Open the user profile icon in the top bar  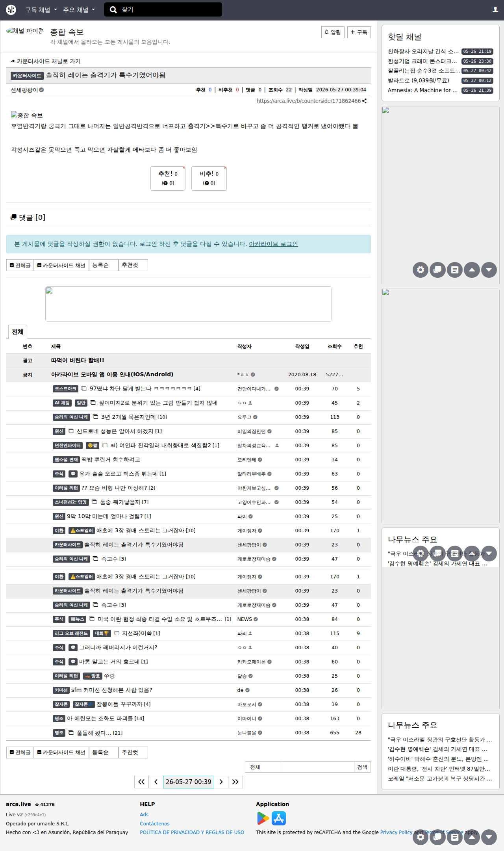coord(495,9)
